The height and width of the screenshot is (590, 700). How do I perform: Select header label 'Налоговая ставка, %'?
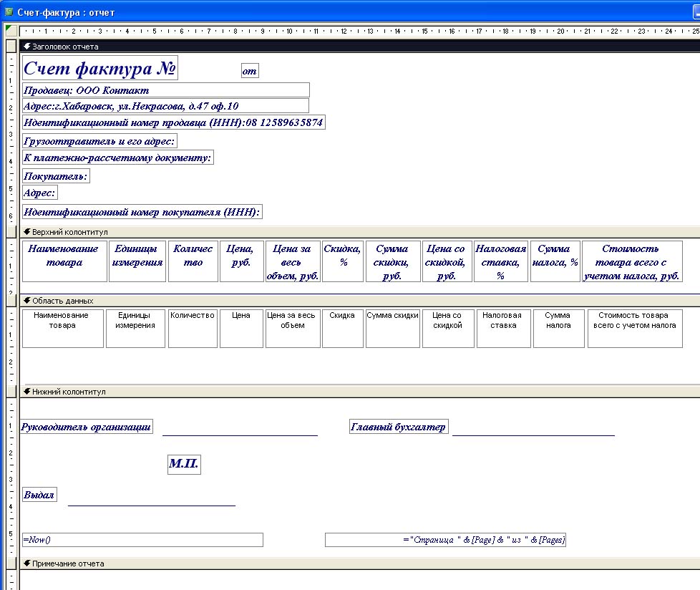[501, 261]
